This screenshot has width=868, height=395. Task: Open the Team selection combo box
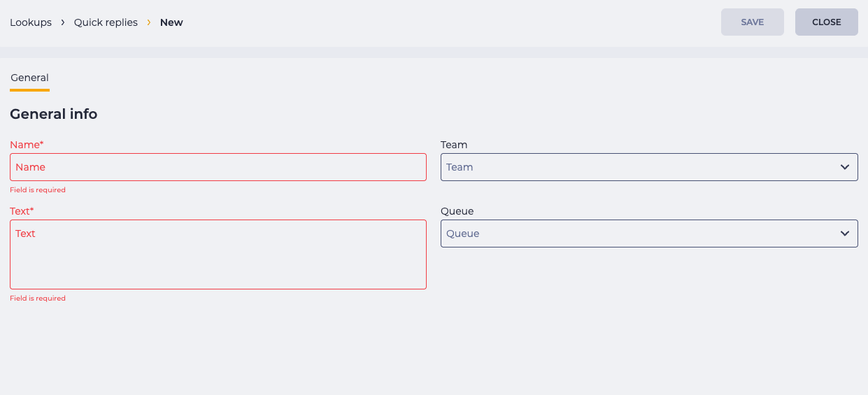pyautogui.click(x=649, y=167)
